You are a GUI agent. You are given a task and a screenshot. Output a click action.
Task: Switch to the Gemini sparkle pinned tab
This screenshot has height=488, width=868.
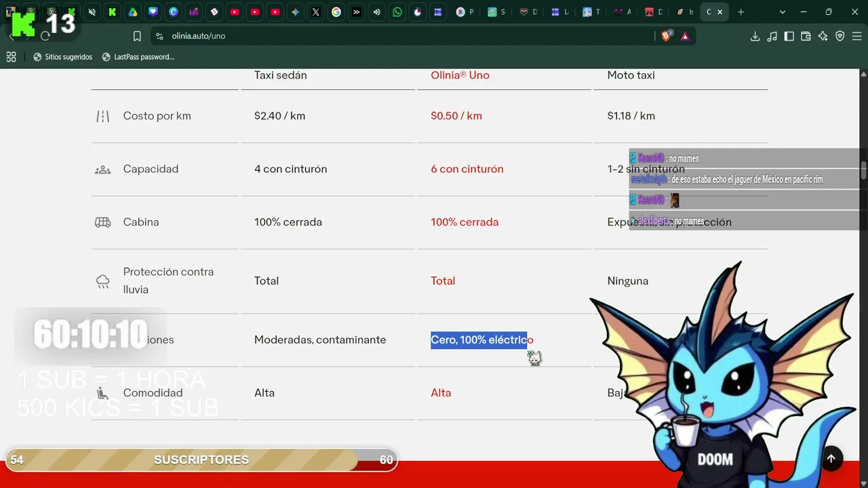[x=295, y=12]
